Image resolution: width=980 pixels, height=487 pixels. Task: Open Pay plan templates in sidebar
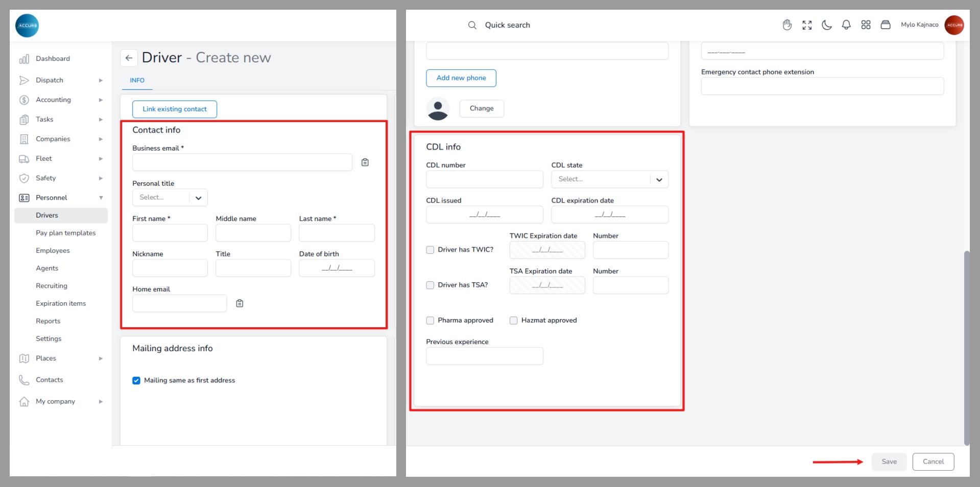pos(65,233)
